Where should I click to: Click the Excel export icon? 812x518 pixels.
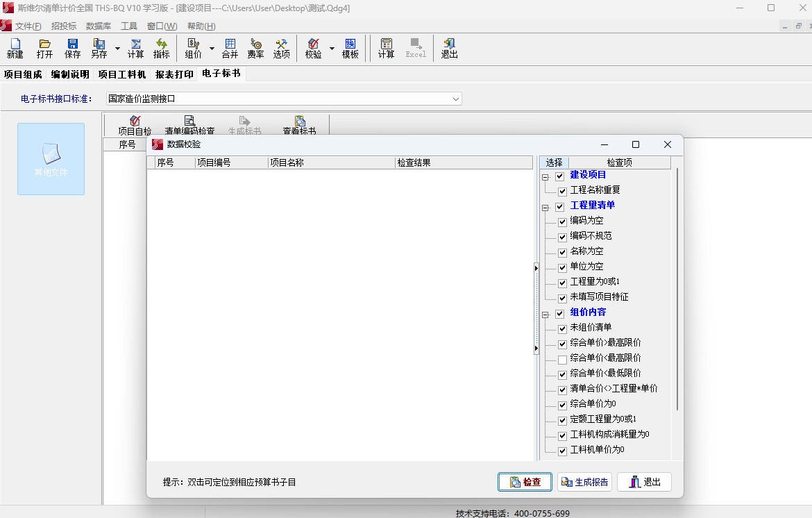[416, 48]
